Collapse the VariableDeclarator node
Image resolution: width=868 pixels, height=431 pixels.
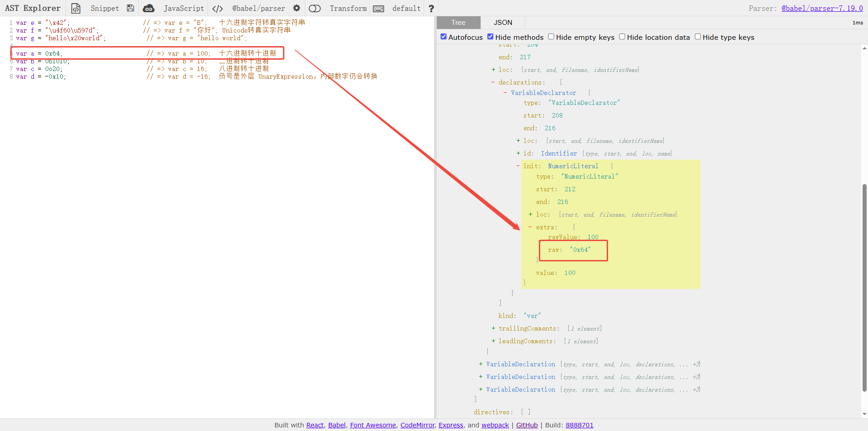tap(505, 93)
